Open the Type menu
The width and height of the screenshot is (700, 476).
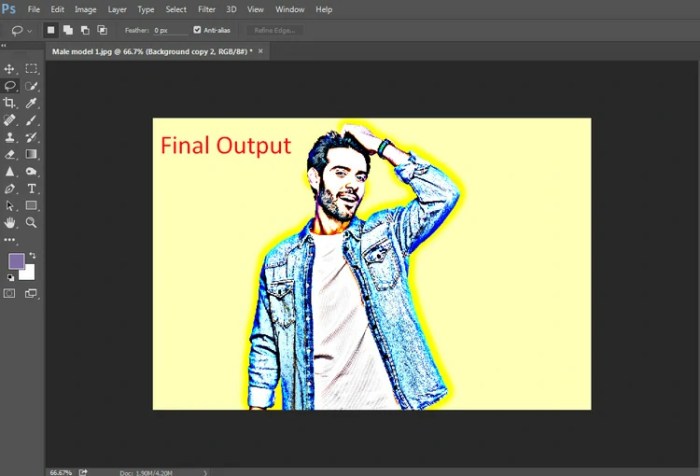(146, 9)
